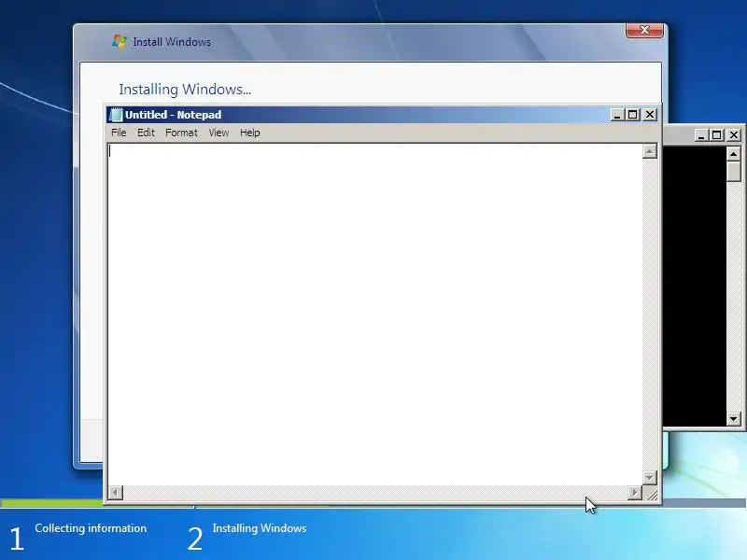
Task: Minimize the Notepad window
Action: [617, 115]
